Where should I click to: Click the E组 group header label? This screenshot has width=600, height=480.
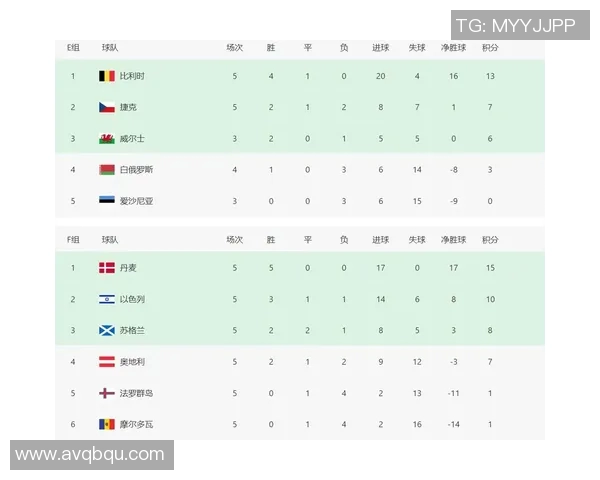pos(73,47)
